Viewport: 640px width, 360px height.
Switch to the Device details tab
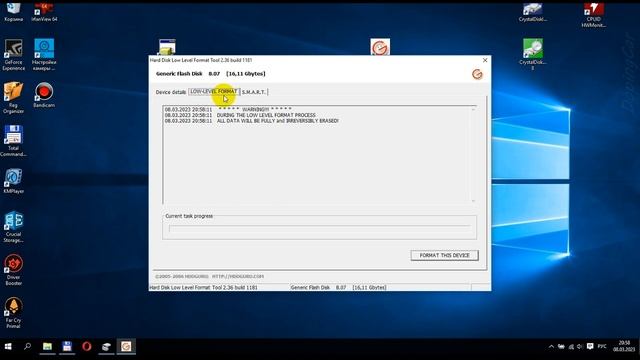click(171, 92)
